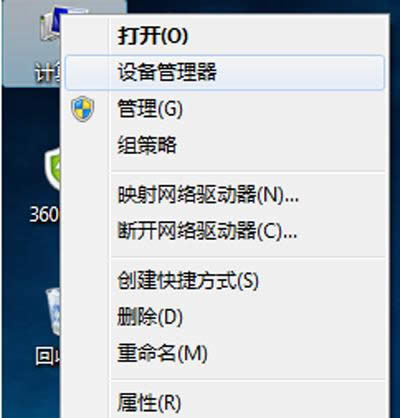Click the green 360 security shield icon

click(x=53, y=170)
